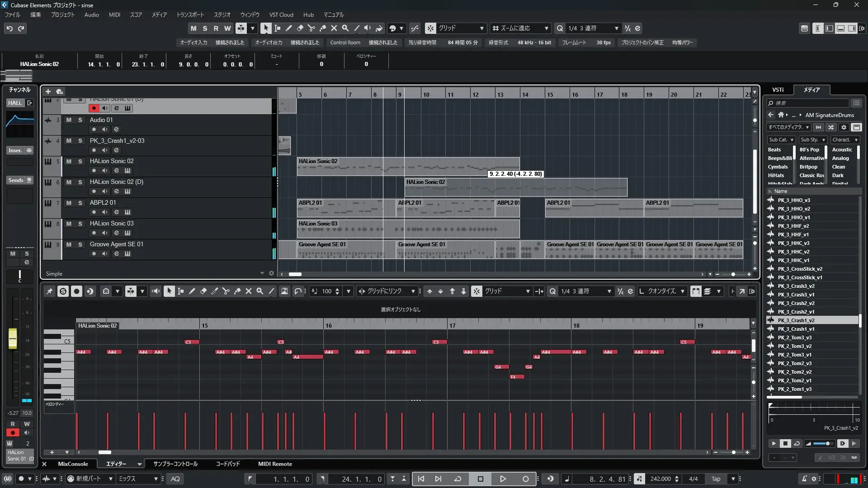Open the ズームに適応 dropdown
Image resolution: width=868 pixels, height=488 pixels.
[x=521, y=28]
